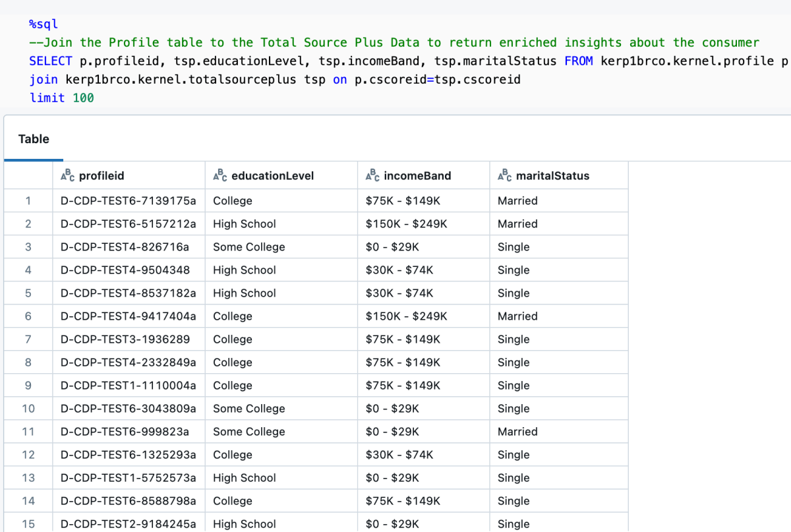Click the 'limit 100' line in code

62,98
